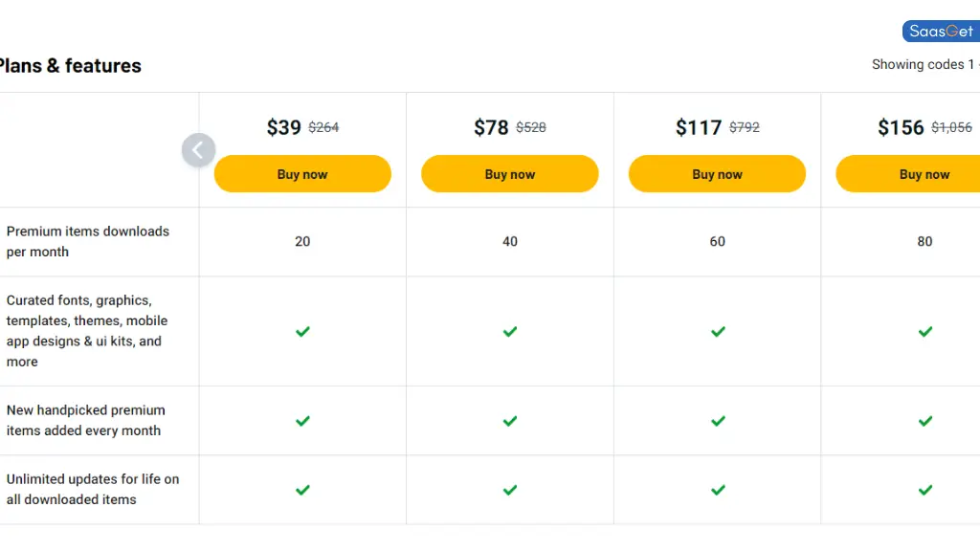Click Buy now for the $117 plan
Screen dimensions: 980x551
point(717,173)
